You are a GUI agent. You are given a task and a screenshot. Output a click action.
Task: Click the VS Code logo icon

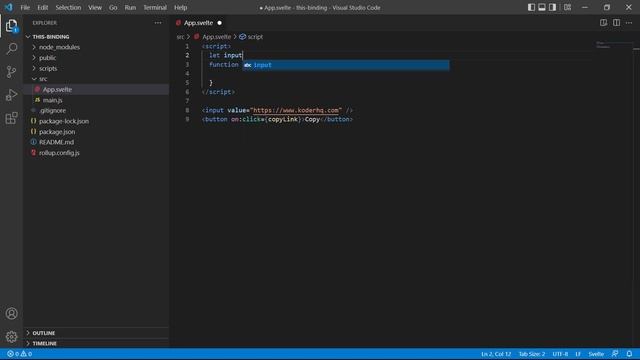(x=9, y=7)
